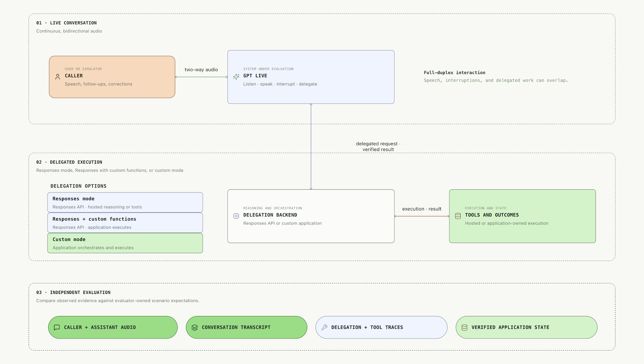
Task: Click 'Application orchestrates and executes' text
Action: coord(93,248)
